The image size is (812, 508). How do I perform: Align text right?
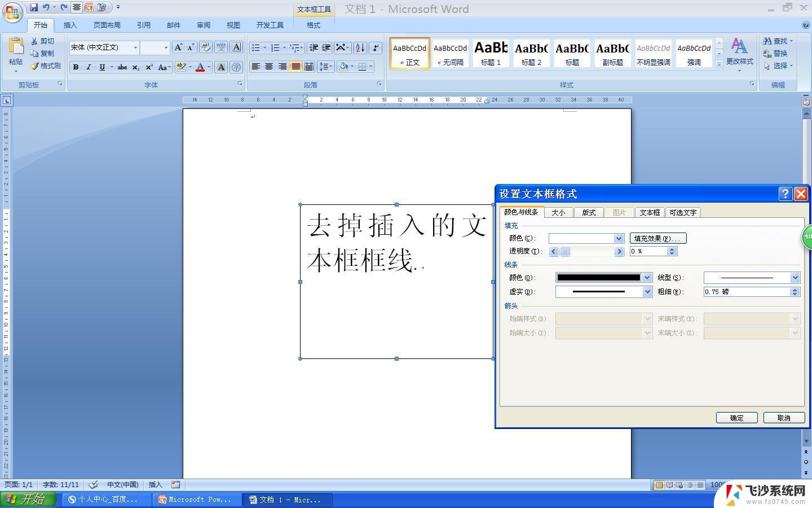283,67
